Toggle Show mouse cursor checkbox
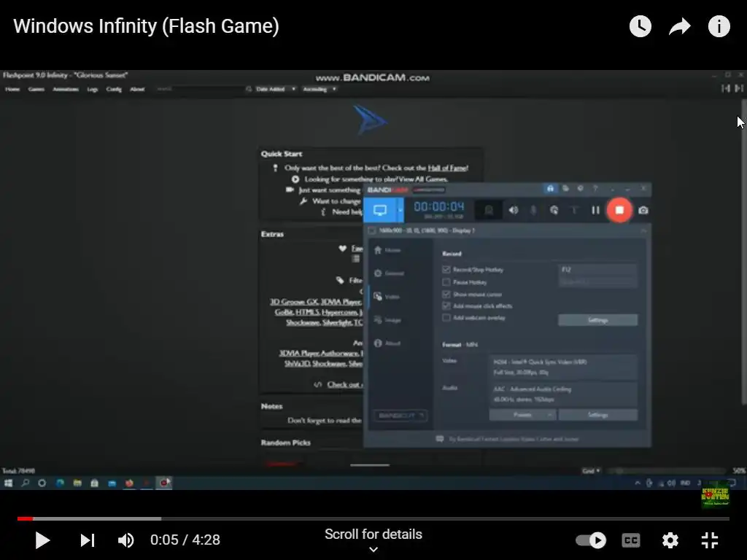The image size is (747, 560). tap(446, 295)
